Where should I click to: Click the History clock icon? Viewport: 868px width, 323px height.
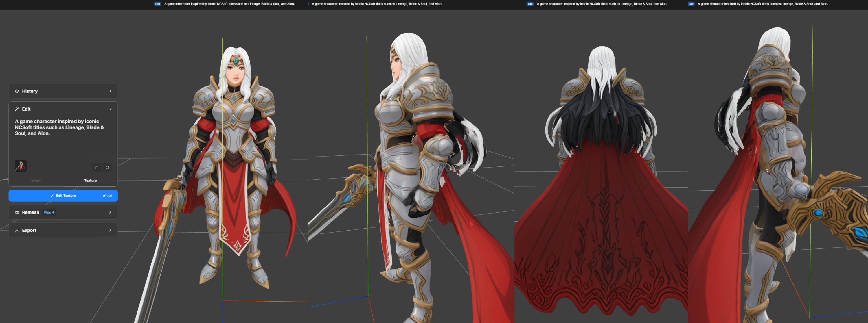click(x=17, y=91)
